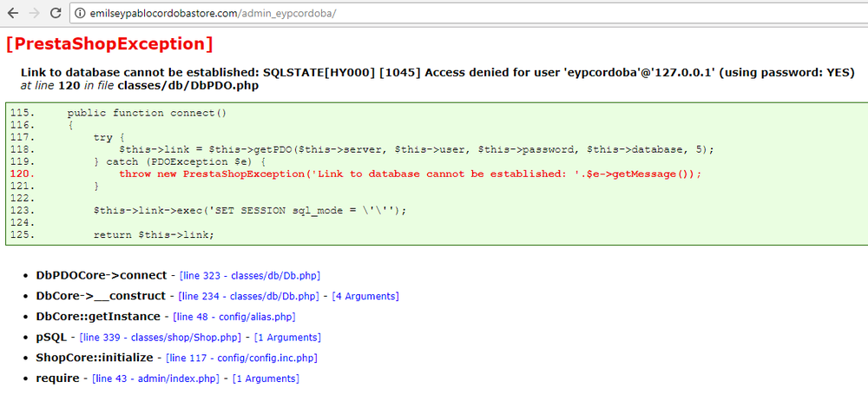The width and height of the screenshot is (868, 401).
Task: Click the 'Link to database cannot be established' message
Action: point(437,73)
